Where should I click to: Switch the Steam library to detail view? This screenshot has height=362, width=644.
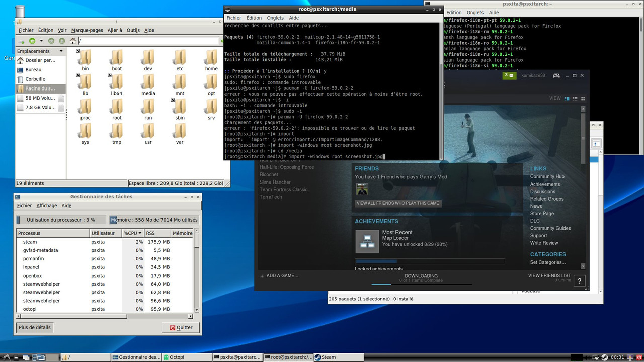tap(567, 99)
